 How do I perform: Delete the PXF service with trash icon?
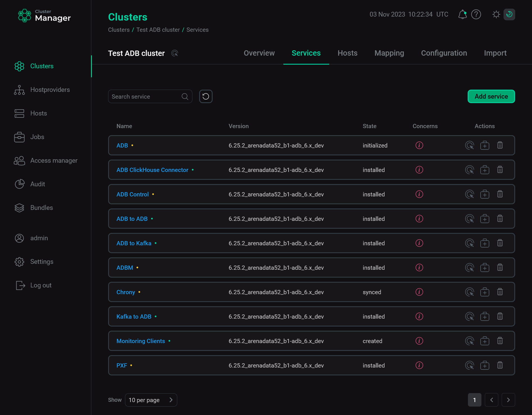coord(500,365)
